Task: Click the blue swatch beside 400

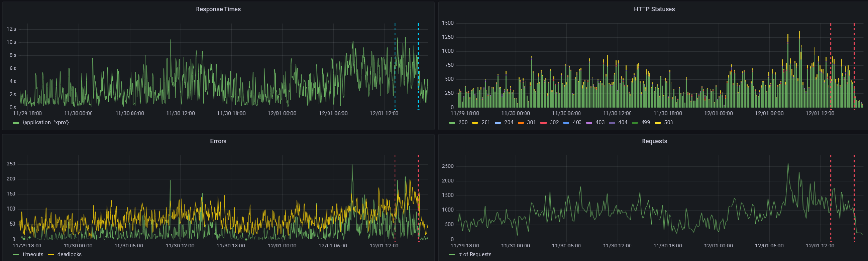Action: tap(566, 123)
